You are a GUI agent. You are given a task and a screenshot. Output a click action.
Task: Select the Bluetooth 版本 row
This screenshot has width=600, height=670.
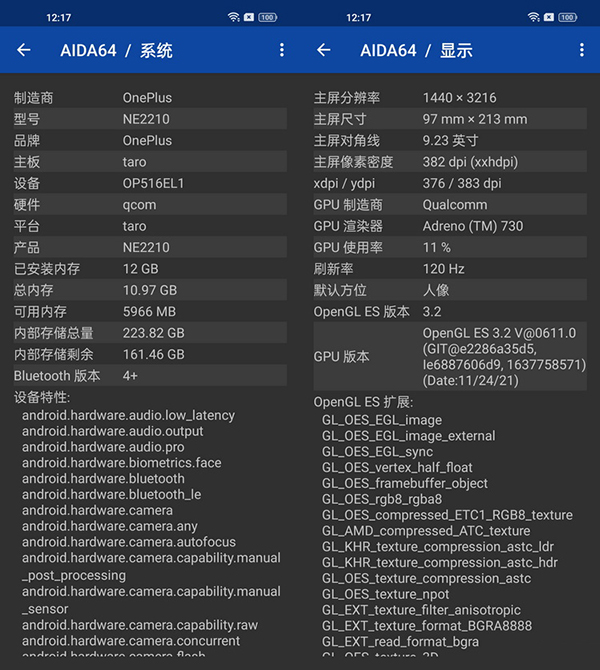point(150,376)
